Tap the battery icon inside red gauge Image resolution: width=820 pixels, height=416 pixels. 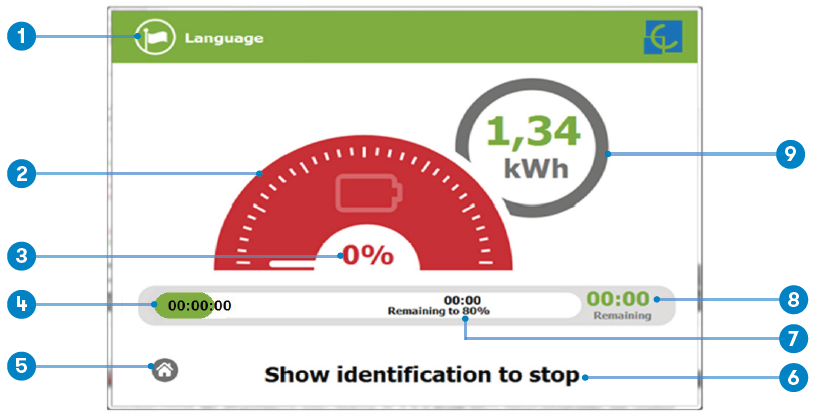366,193
